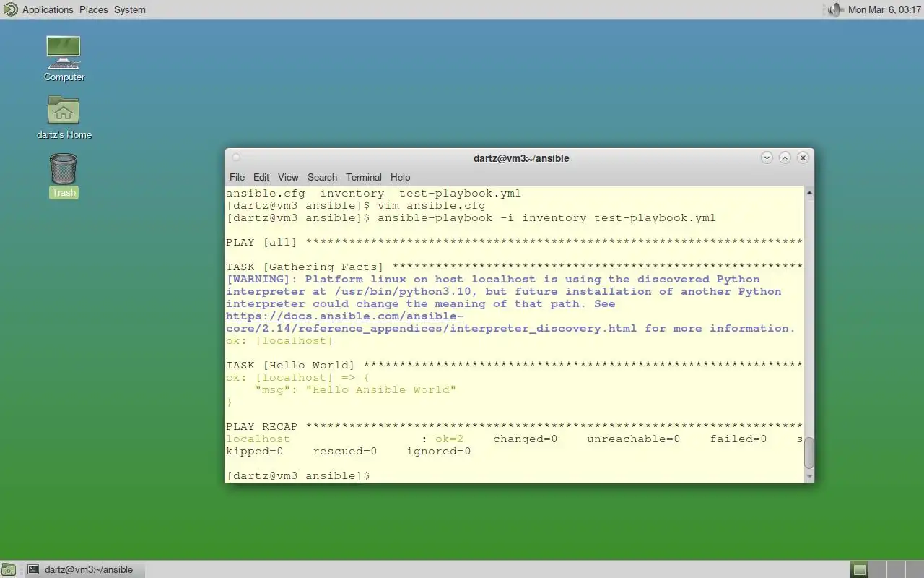
Task: Open the Terminal menu in menu bar
Action: tap(363, 177)
